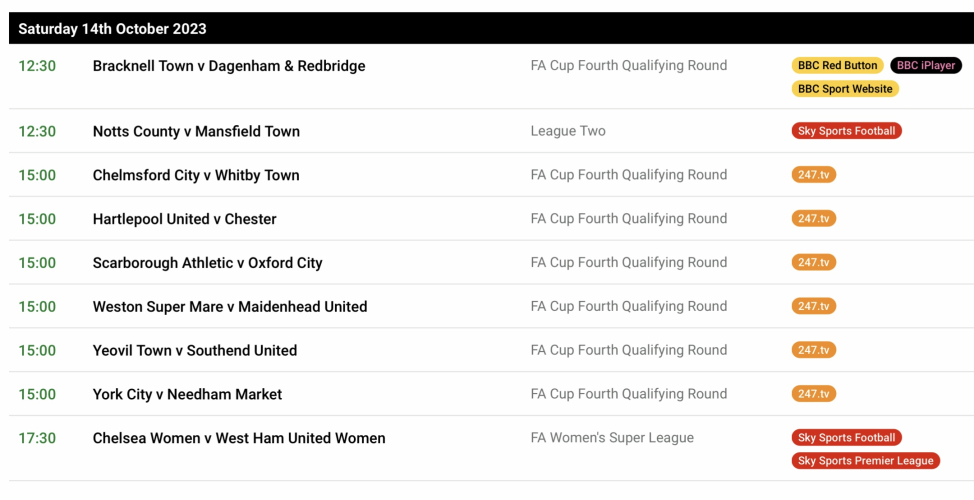Click the 247.tv badge for Hartlepool United
974x500 pixels.
tap(813, 219)
